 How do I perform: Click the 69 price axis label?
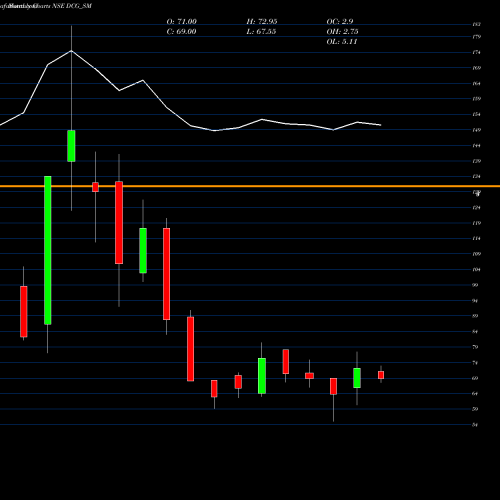[476, 378]
